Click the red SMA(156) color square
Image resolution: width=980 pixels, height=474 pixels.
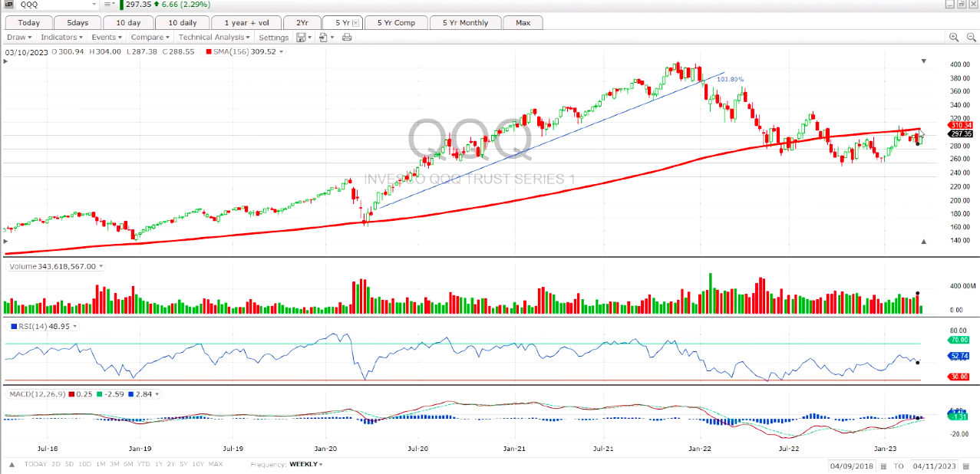click(207, 51)
